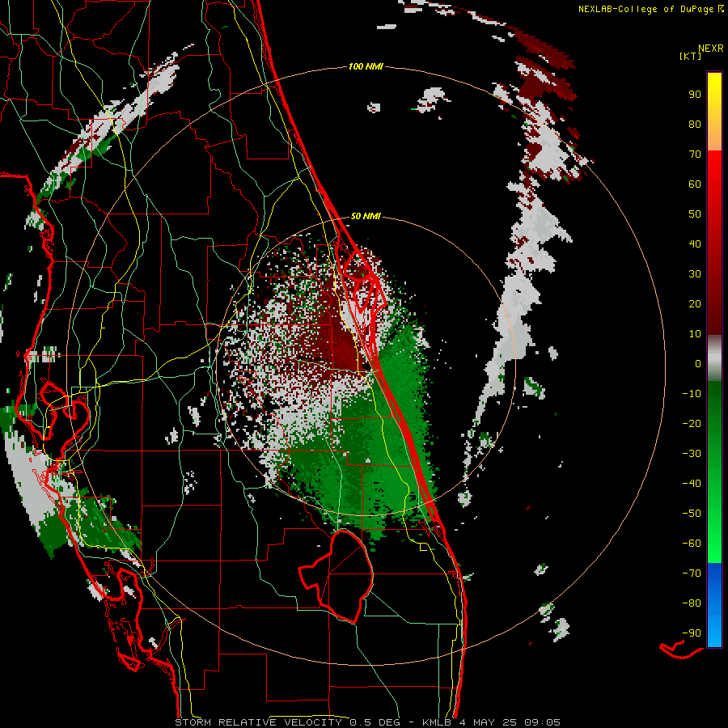The width and height of the screenshot is (728, 728).
Task: Click the blue segment of the color bar
Action: (714, 605)
